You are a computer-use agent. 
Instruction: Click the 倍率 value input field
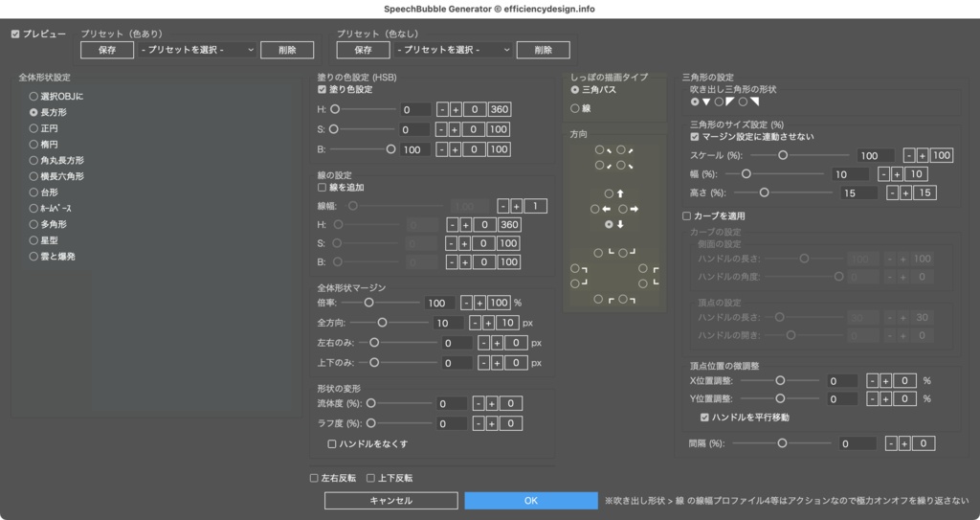click(439, 304)
